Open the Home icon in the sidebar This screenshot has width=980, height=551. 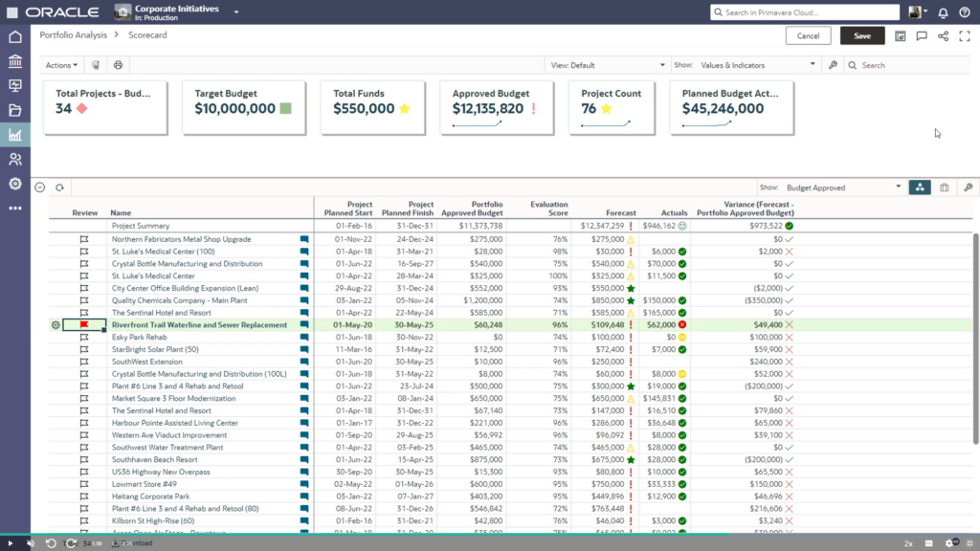tap(15, 37)
